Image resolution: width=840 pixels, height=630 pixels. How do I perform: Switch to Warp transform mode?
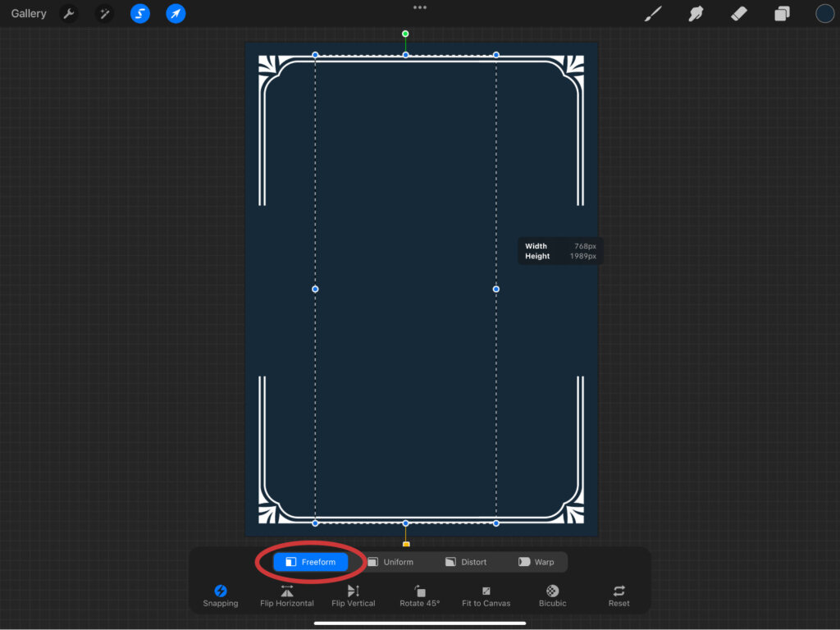pos(536,562)
